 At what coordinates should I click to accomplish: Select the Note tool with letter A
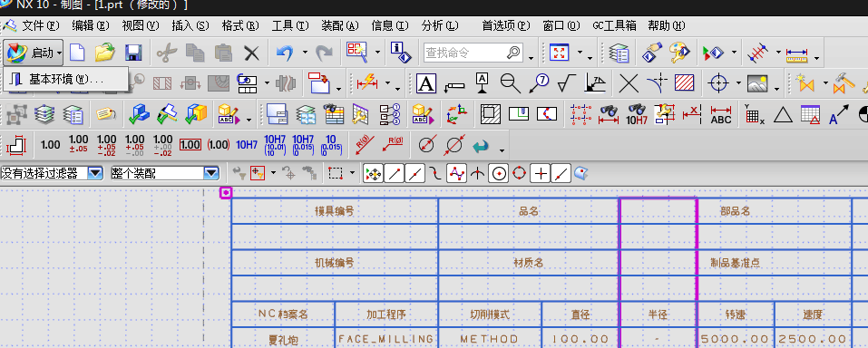425,83
